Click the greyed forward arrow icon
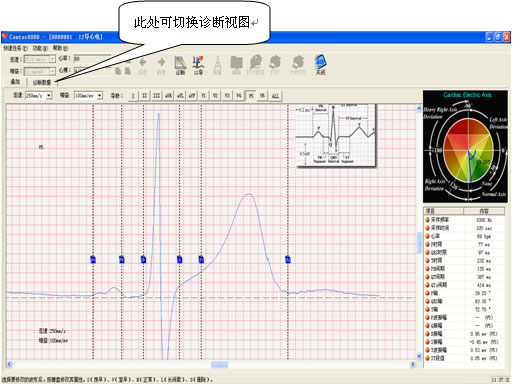Viewport: 513px width, 387px height. [161, 65]
